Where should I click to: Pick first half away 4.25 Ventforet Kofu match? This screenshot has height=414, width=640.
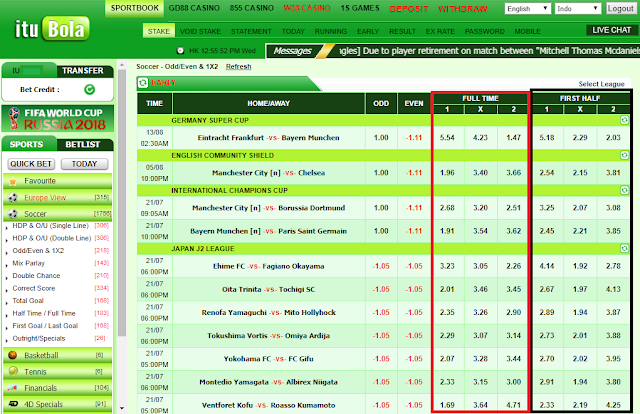pyautogui.click(x=613, y=405)
